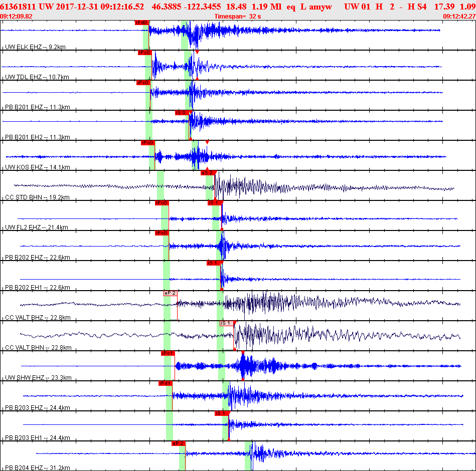Select the iS 1 pick on VALT BHN

pos(227,323)
